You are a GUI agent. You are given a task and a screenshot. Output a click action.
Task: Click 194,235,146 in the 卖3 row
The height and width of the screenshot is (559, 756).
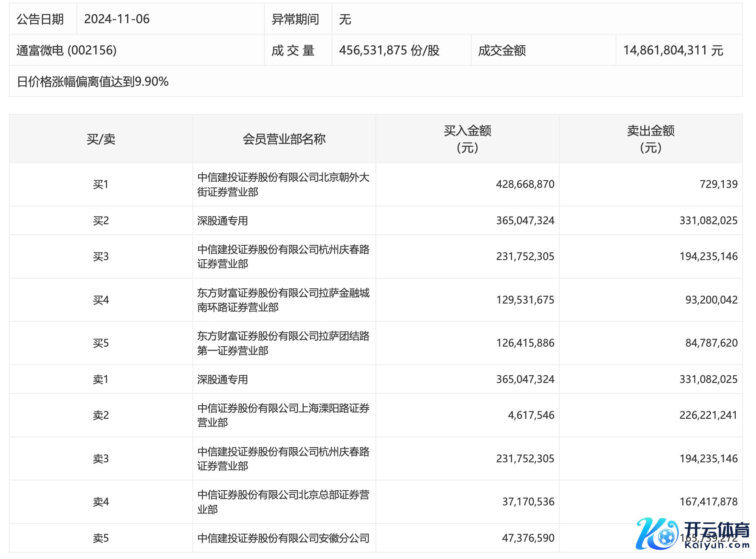708,459
